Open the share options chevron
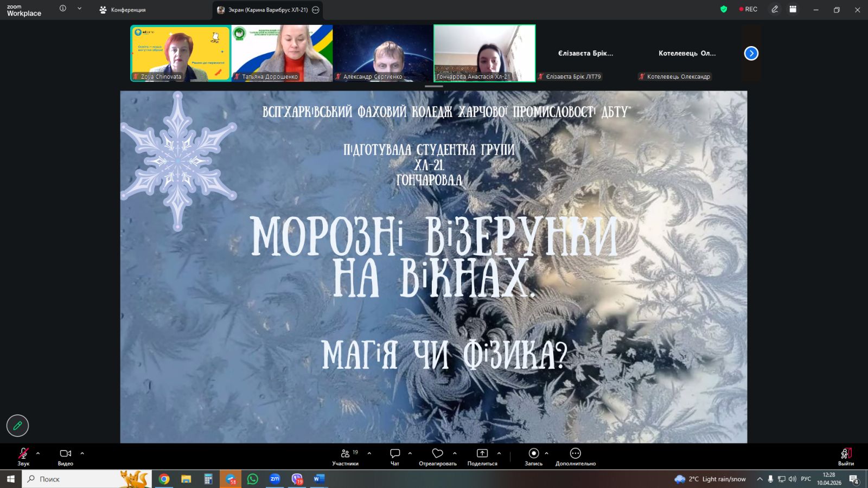868x488 pixels. click(x=499, y=453)
